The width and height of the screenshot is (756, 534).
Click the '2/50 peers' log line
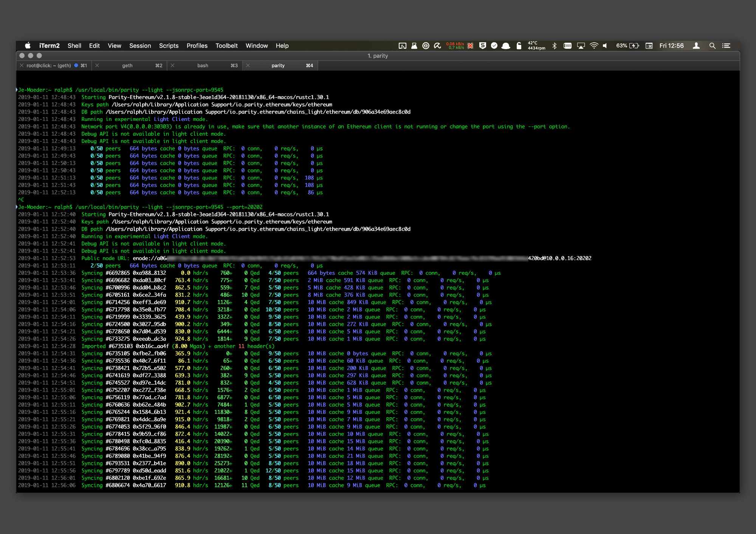pyautogui.click(x=170, y=266)
